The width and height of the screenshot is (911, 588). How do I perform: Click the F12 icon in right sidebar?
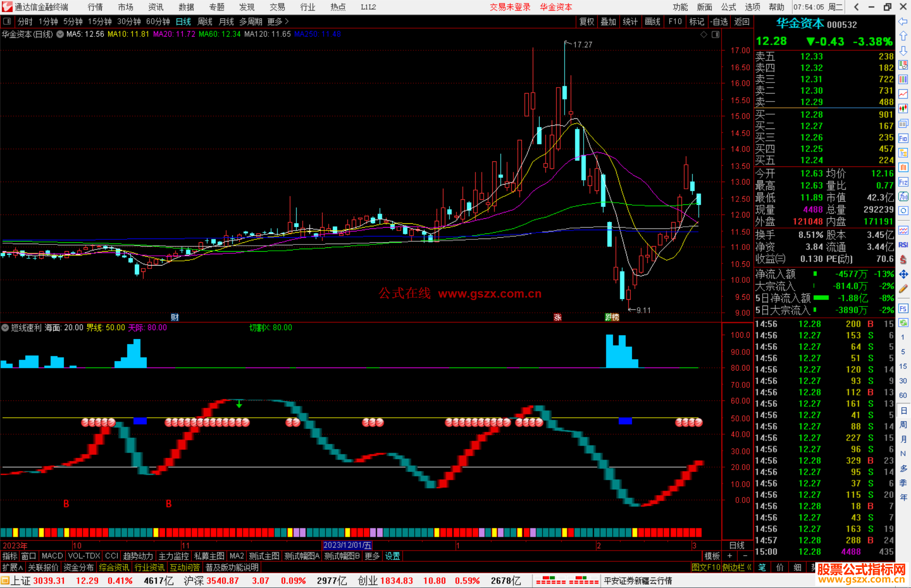point(903,182)
